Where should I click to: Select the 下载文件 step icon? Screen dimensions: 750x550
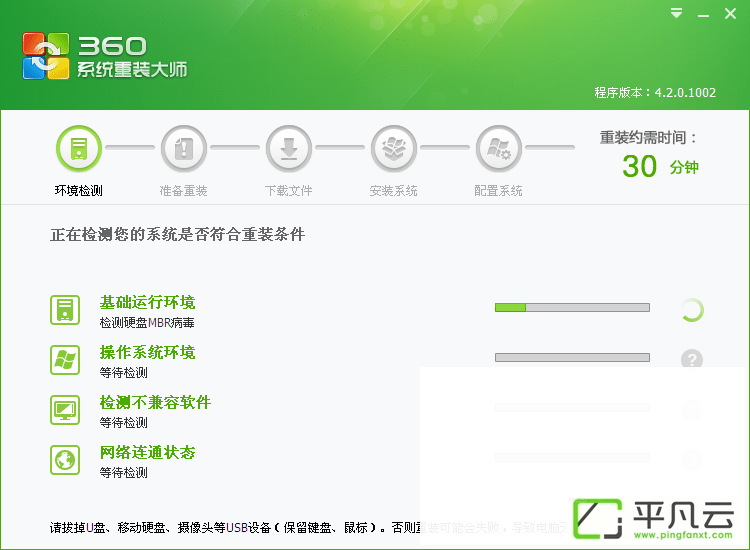pyautogui.click(x=289, y=148)
